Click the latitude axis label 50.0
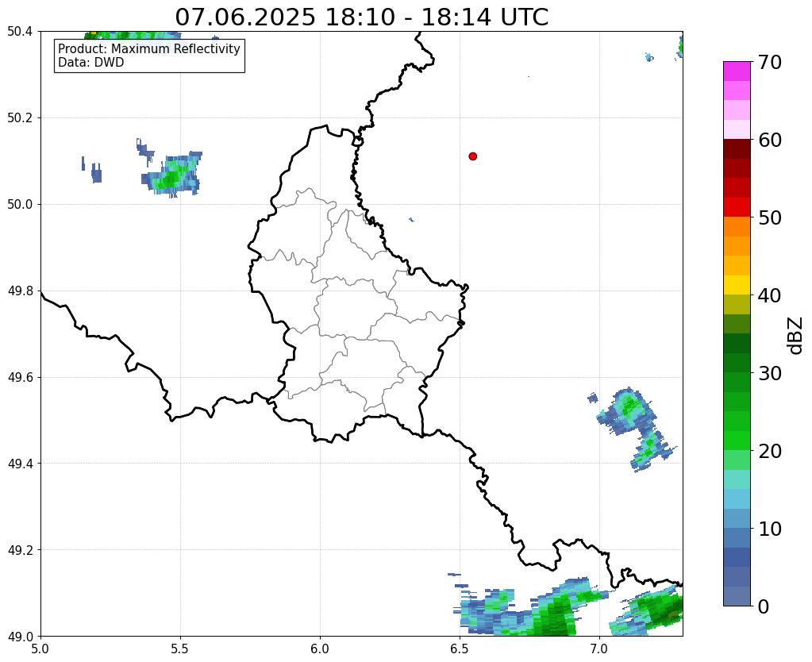 [20, 205]
